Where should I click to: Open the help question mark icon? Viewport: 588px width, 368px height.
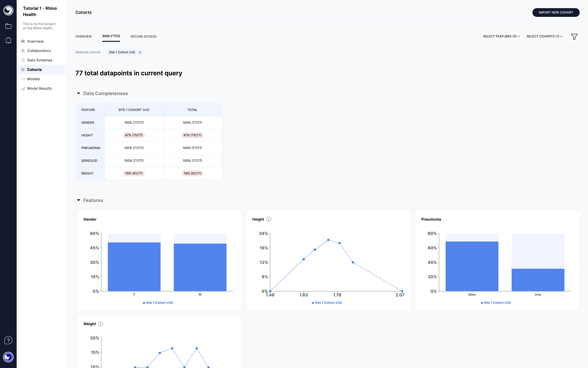point(8,340)
